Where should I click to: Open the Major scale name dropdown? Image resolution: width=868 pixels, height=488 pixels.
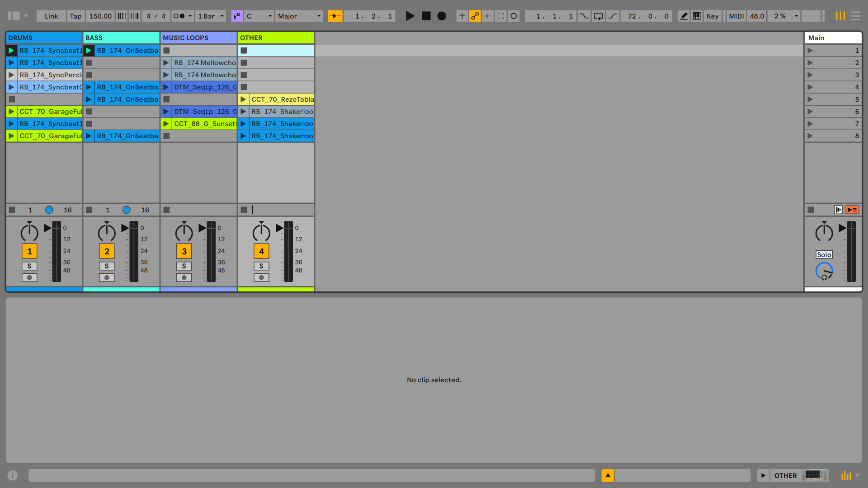coord(299,16)
